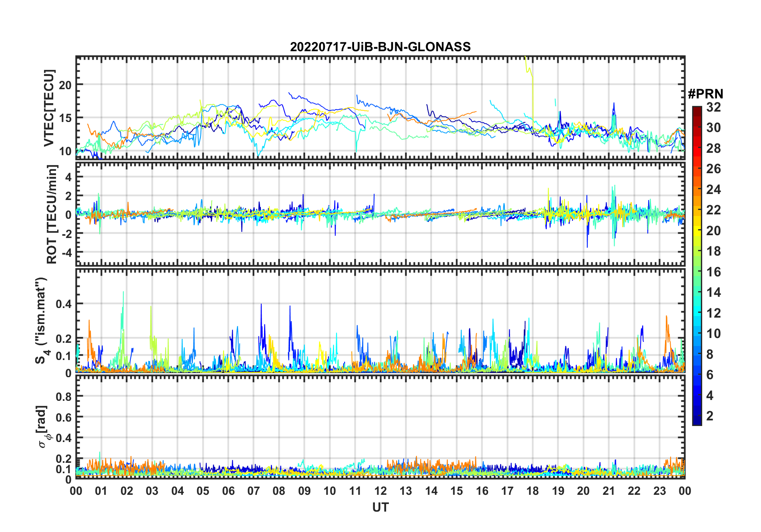
Task: Select the 18 tick on the UT axis
Action: (x=533, y=491)
